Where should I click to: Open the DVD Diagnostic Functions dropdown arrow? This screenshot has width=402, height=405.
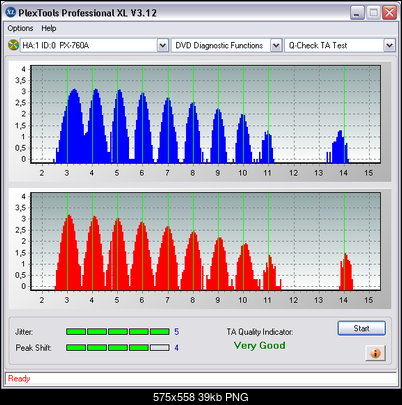point(276,45)
